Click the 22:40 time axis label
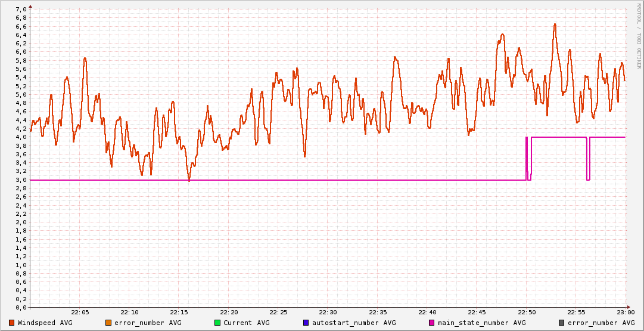Image resolution: width=644 pixels, height=331 pixels. (427, 313)
